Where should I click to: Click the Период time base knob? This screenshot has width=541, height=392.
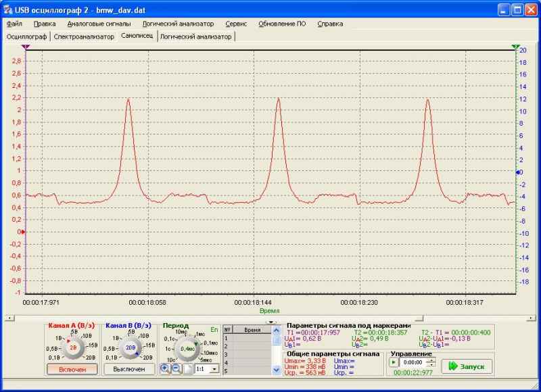coord(187,349)
